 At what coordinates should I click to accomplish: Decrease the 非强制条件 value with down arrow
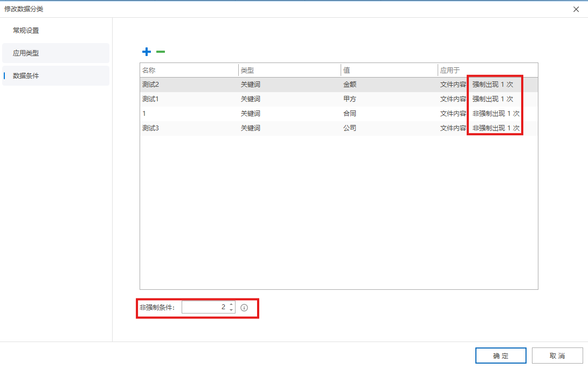tap(231, 310)
